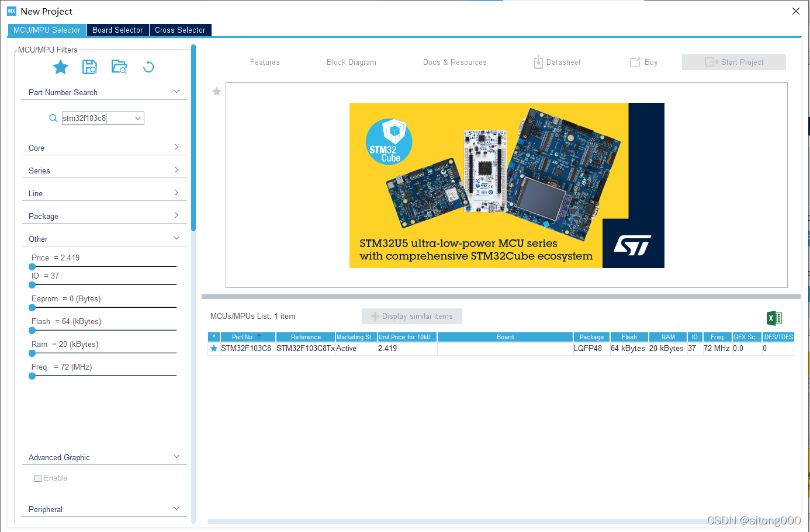The image size is (810, 532).
Task: Reset all filters with the refresh icon
Action: pyautogui.click(x=148, y=67)
